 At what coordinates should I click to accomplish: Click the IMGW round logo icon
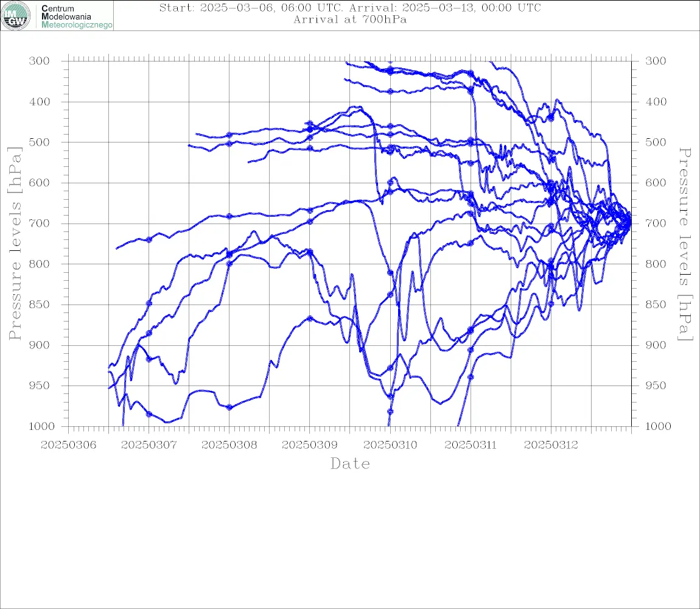16,16
